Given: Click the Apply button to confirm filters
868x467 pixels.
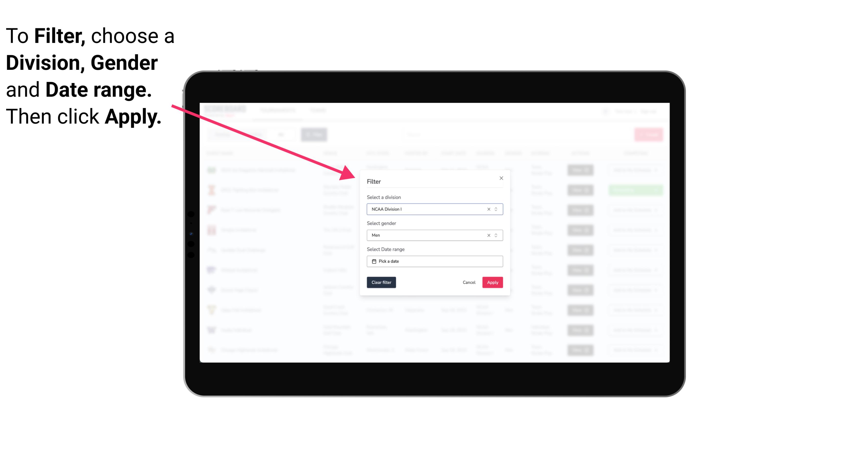Looking at the screenshot, I should point(492,283).
